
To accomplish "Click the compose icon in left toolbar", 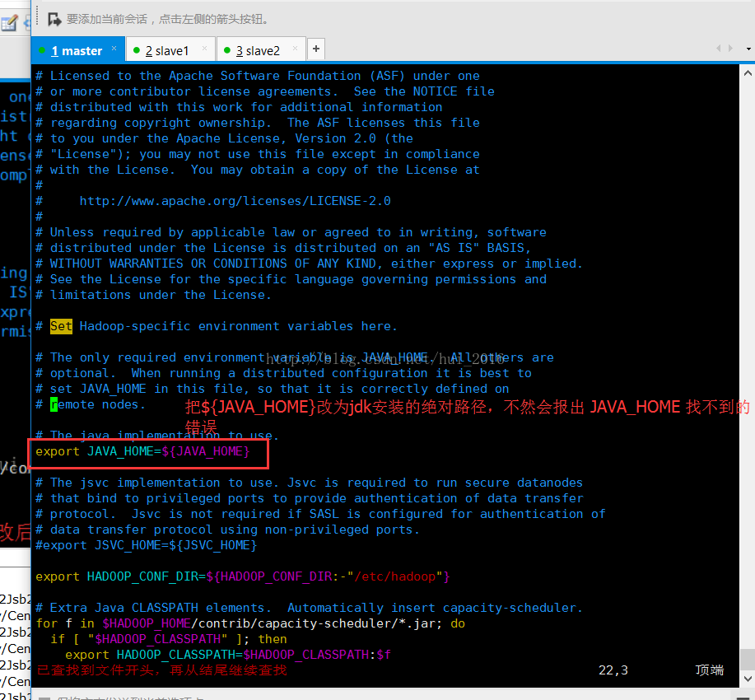I will point(9,22).
